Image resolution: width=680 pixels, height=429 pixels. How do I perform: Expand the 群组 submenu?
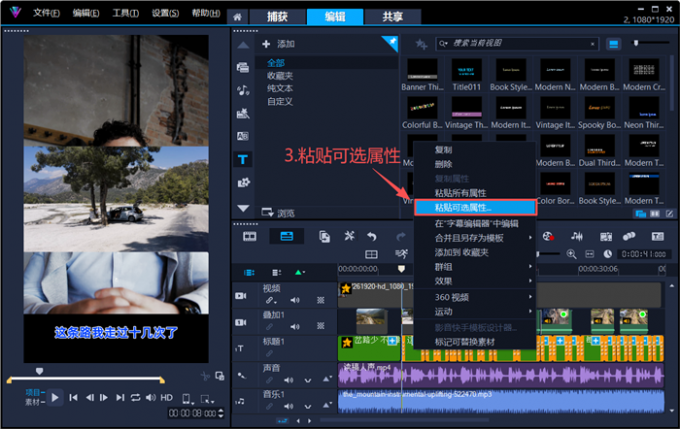tap(475, 267)
